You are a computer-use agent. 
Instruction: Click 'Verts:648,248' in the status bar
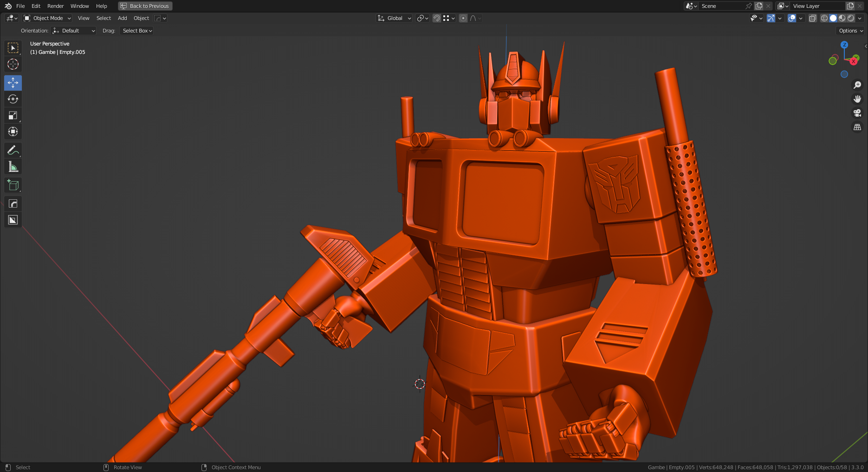(x=716, y=467)
